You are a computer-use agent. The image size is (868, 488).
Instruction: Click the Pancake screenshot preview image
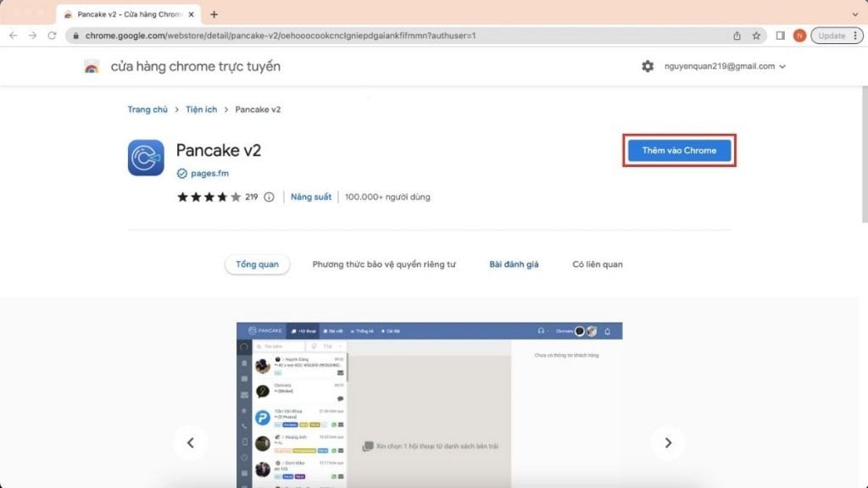click(x=429, y=405)
